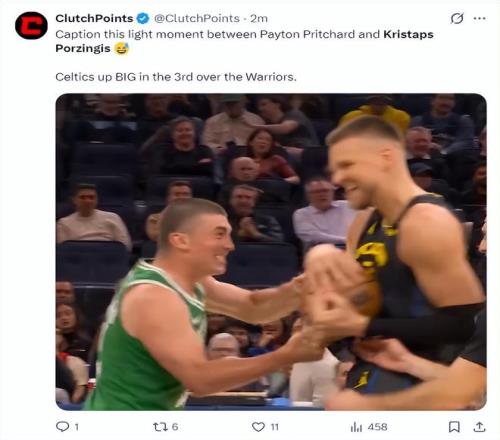Click the view count 458

pos(377,427)
